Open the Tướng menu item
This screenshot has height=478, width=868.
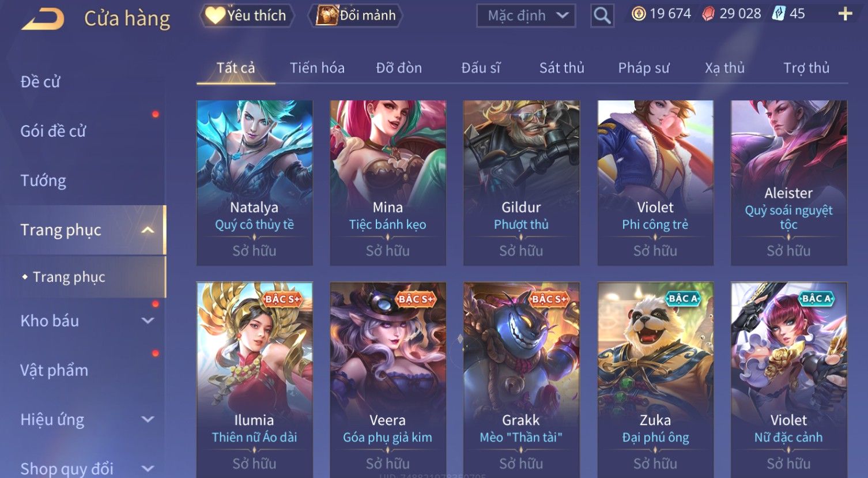[x=43, y=181]
